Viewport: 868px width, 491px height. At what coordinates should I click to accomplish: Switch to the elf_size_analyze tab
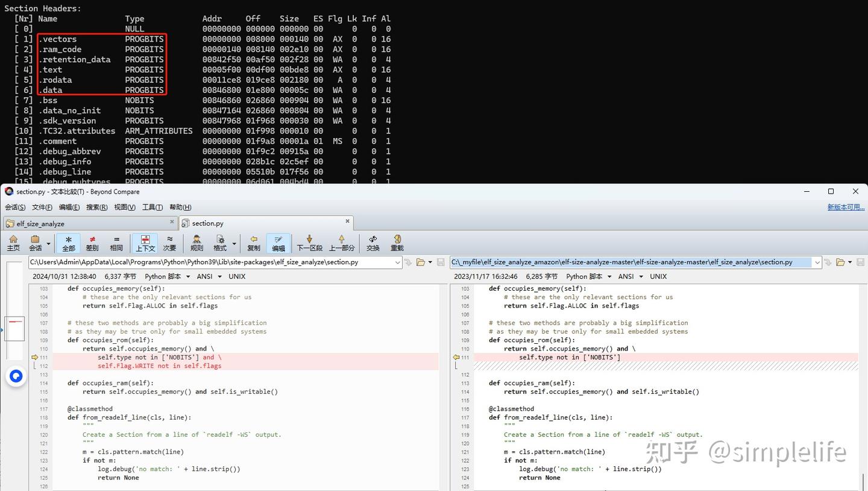click(x=40, y=224)
